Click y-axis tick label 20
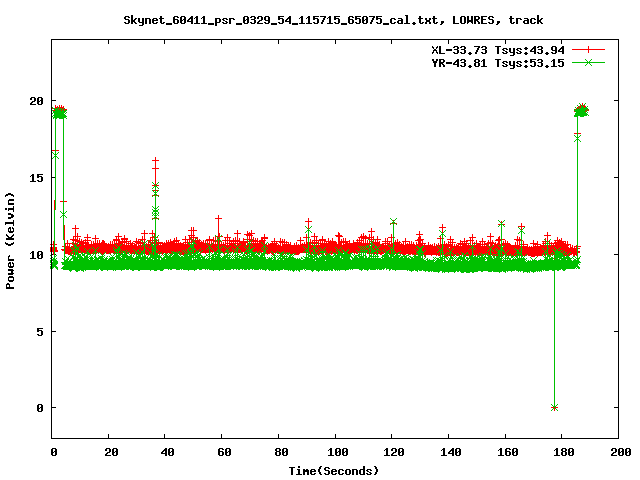Viewport: 640px width, 480px height. 36,101
